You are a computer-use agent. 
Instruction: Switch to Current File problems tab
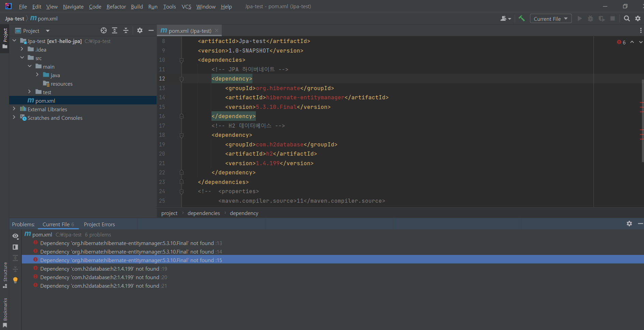point(58,224)
